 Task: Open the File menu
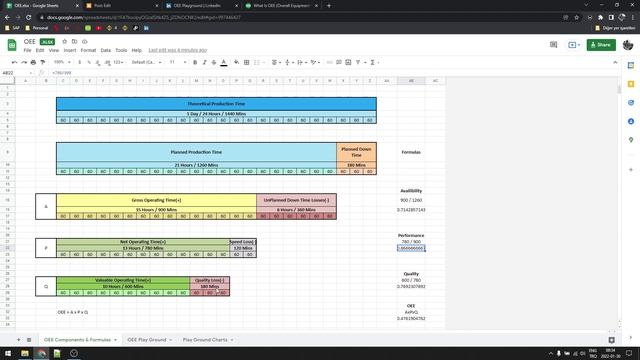coord(27,50)
